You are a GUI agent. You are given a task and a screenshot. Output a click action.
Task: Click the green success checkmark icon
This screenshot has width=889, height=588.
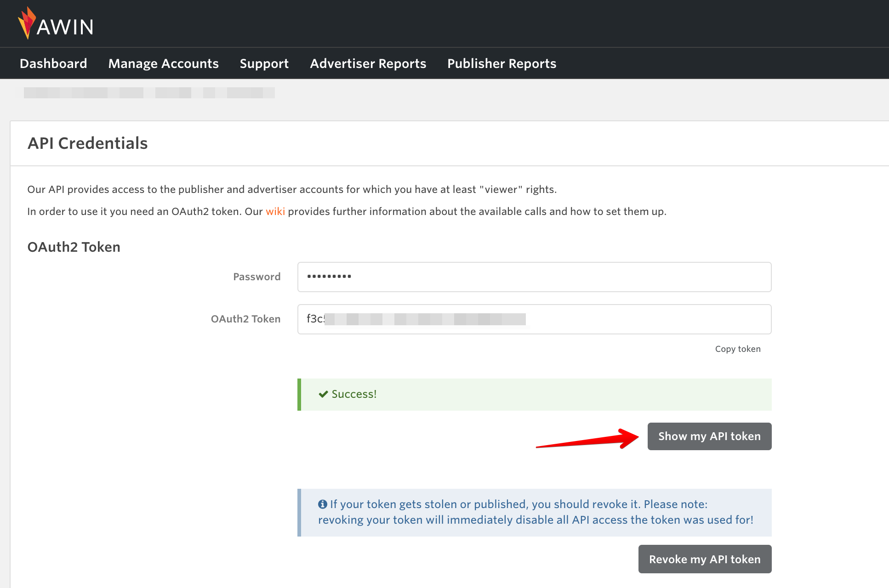(x=323, y=394)
